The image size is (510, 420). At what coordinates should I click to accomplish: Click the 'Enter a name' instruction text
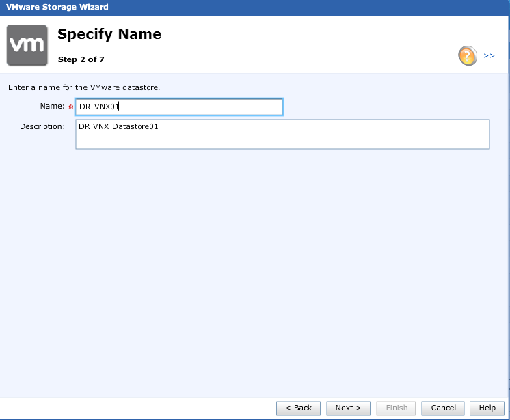point(84,87)
